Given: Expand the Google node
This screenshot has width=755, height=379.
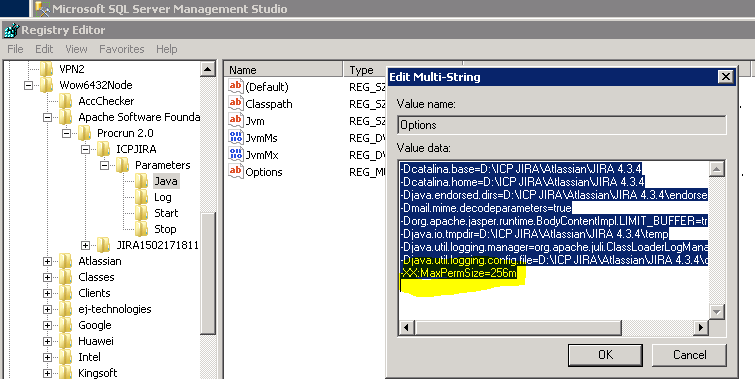Looking at the screenshot, I should (47, 326).
